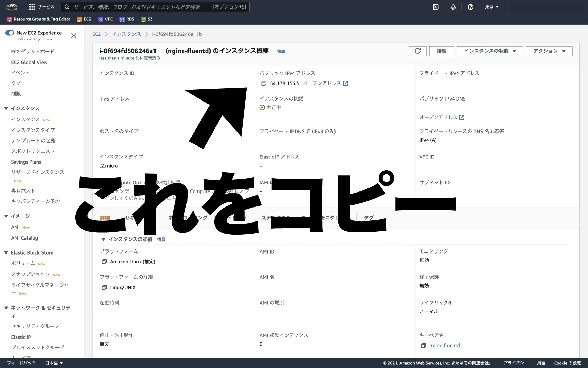Open the nginx-fluentd key pair link
Image resolution: width=588 pixels, height=368 pixels.
[444, 346]
